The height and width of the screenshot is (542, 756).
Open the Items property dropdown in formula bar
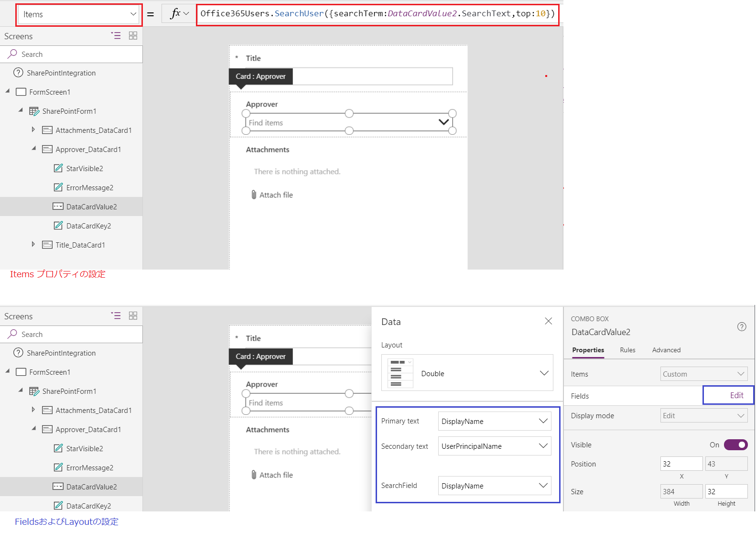click(79, 14)
